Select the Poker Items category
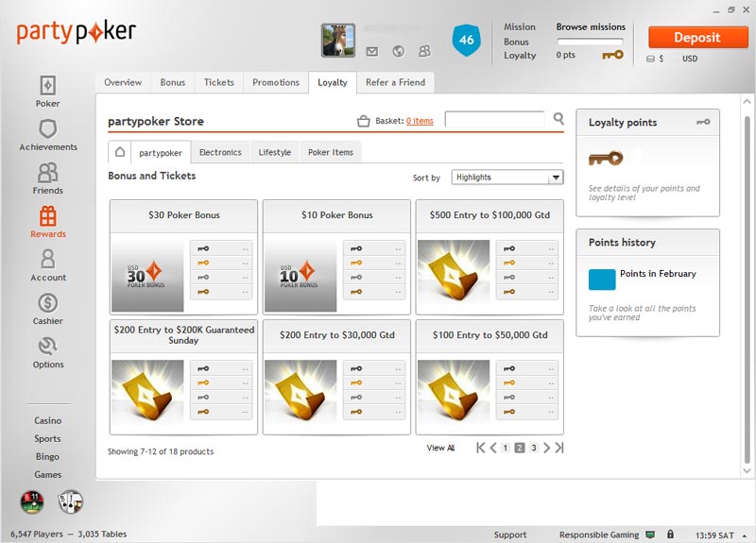 tap(331, 152)
